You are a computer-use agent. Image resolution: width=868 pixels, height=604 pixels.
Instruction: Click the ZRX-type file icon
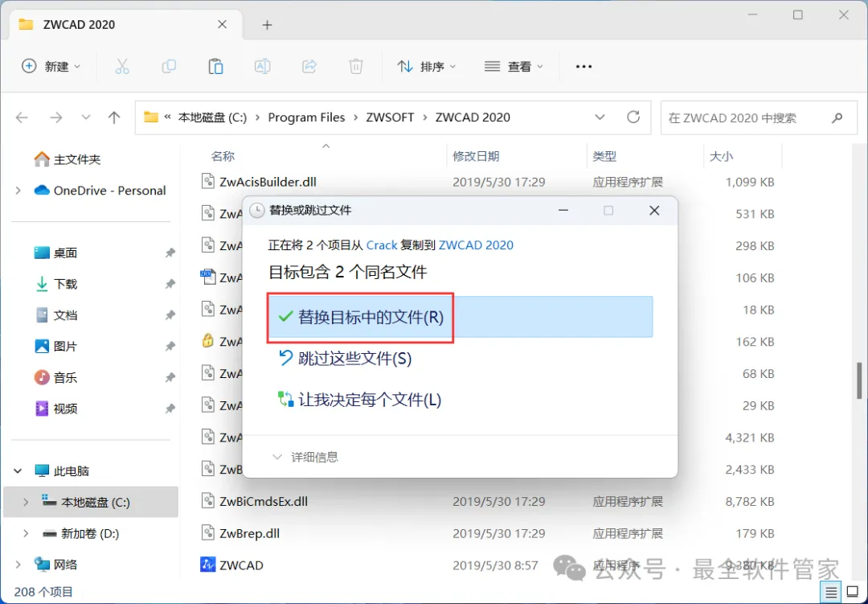pyautogui.click(x=207, y=277)
